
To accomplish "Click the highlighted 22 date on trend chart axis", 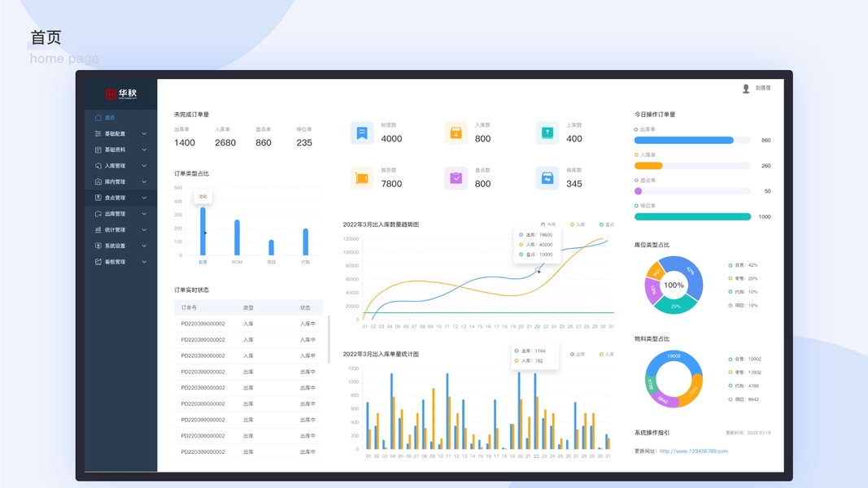I will pos(537,327).
